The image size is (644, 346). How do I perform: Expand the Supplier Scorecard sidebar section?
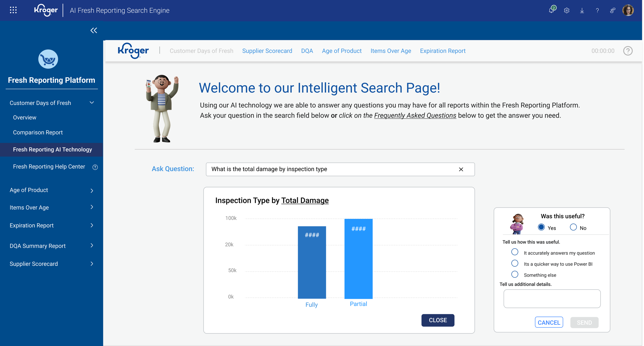tap(92, 264)
